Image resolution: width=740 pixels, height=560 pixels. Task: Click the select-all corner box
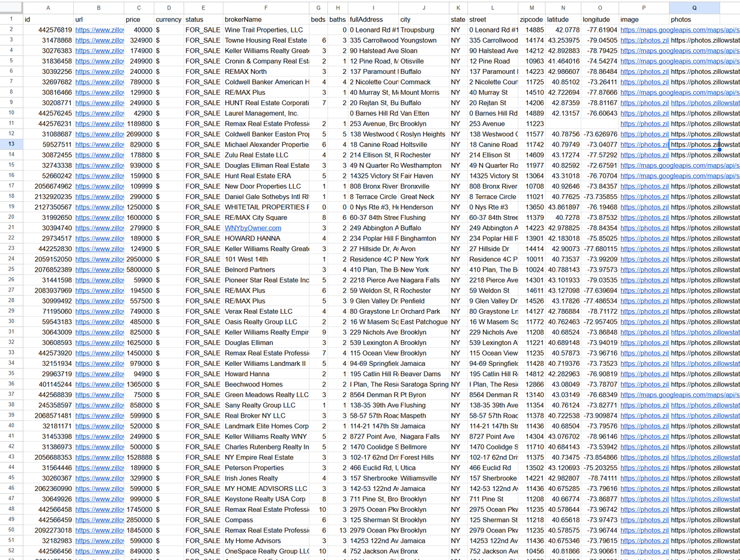[11, 8]
